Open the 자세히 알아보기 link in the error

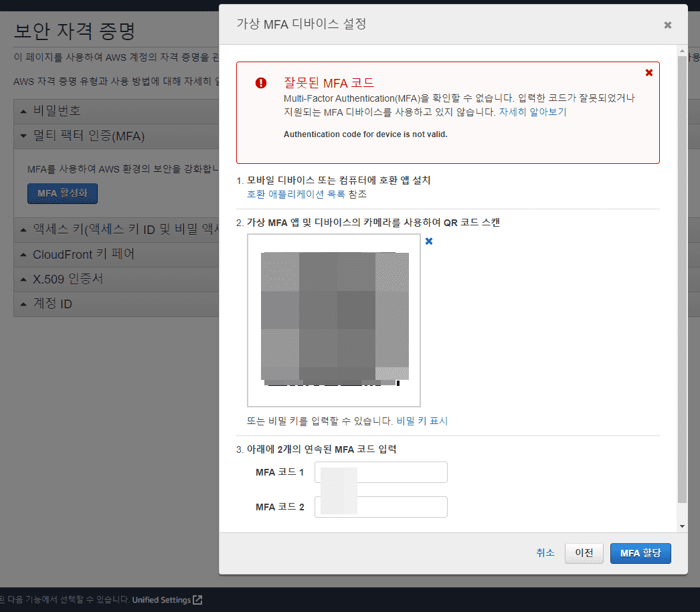tap(532, 112)
